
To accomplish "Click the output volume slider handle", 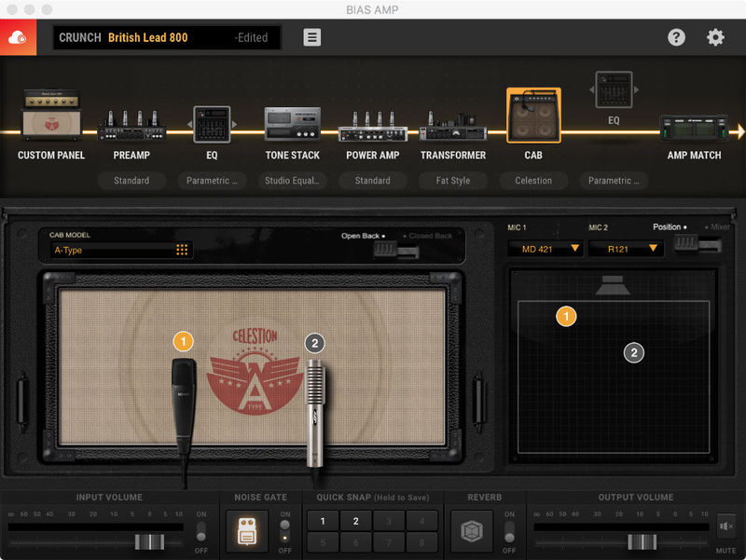I will (x=642, y=542).
